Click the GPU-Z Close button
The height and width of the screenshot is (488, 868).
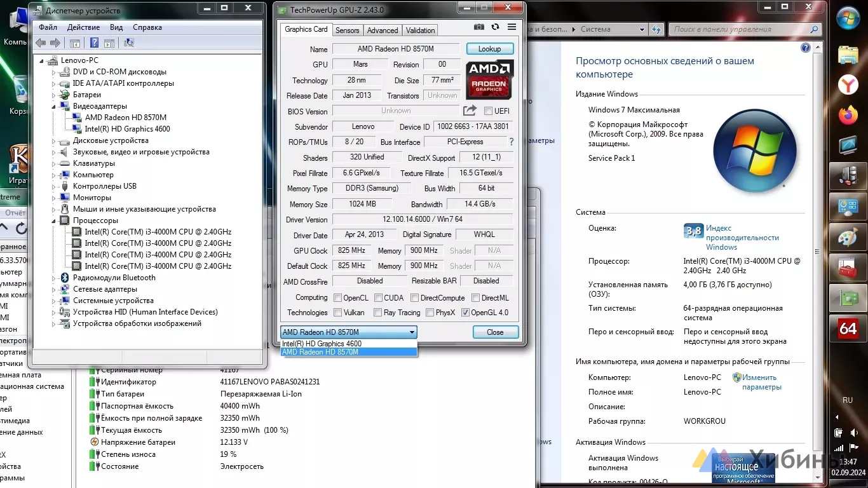click(495, 332)
